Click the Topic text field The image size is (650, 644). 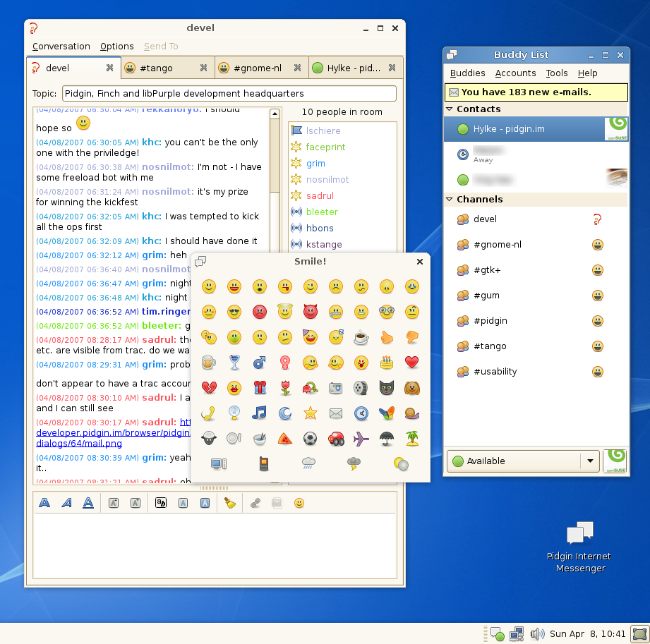(x=229, y=93)
